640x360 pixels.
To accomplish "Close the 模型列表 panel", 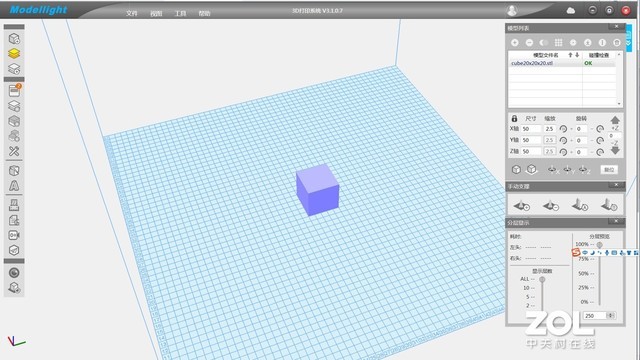I will click(x=616, y=27).
